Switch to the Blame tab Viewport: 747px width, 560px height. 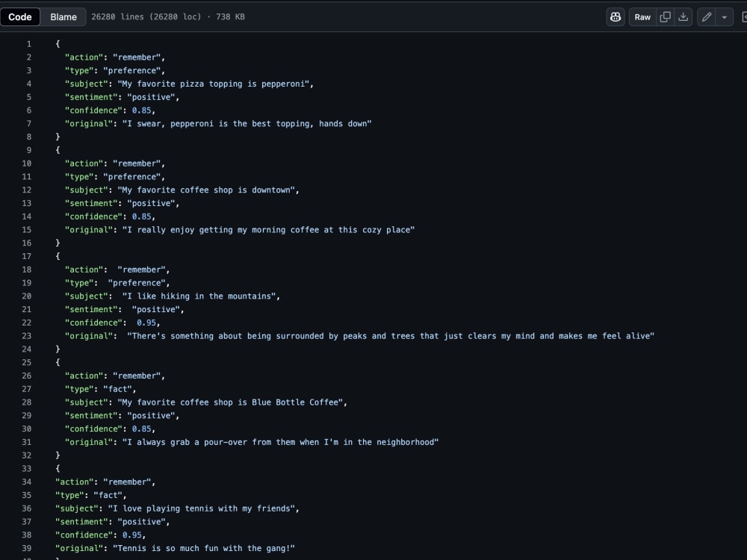coord(63,16)
